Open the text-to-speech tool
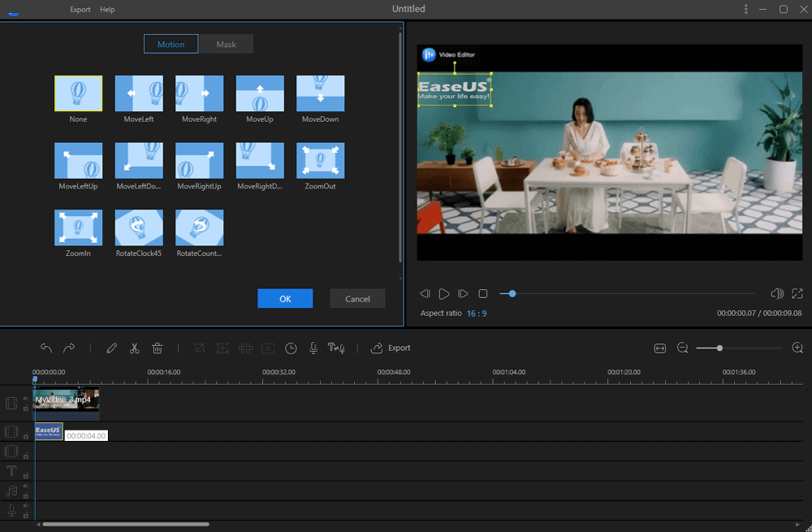 pyautogui.click(x=336, y=348)
